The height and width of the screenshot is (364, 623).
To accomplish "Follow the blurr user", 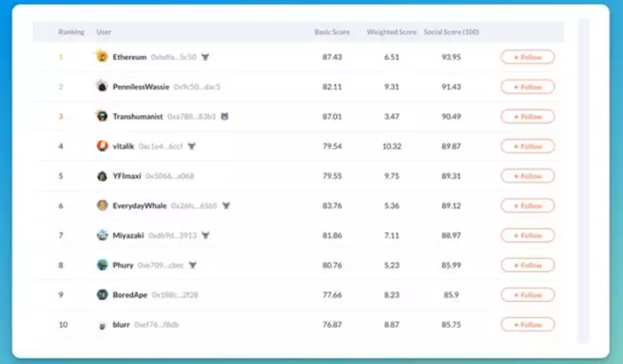I will (x=527, y=324).
